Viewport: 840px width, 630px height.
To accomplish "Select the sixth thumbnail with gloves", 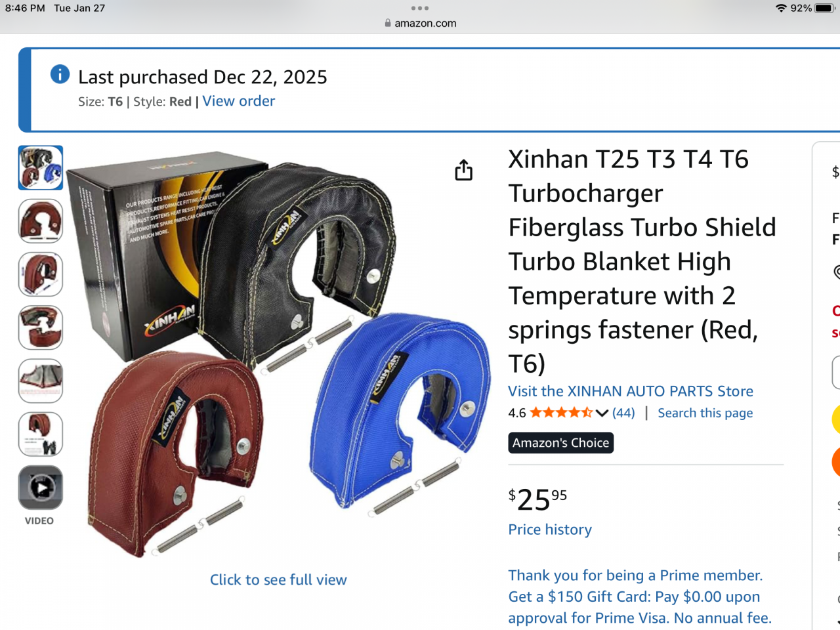I will tap(41, 434).
